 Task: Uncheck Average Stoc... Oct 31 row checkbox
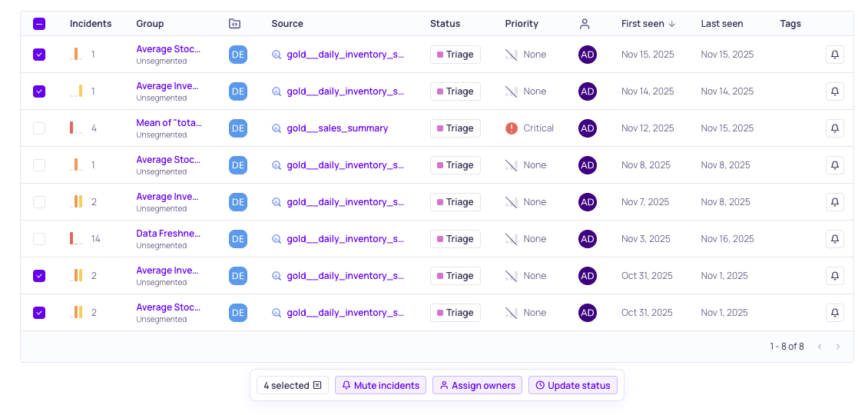(38, 313)
